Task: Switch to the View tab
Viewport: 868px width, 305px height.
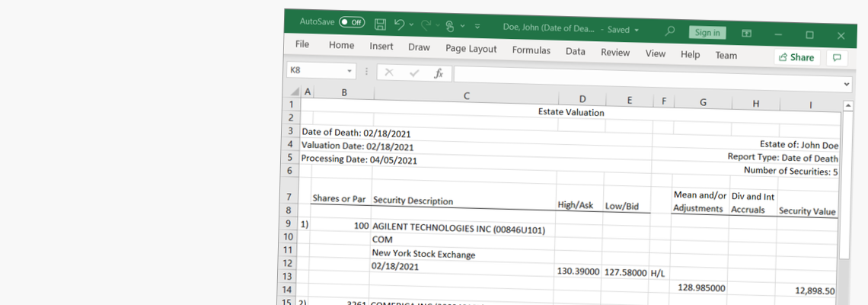Action: (x=656, y=54)
